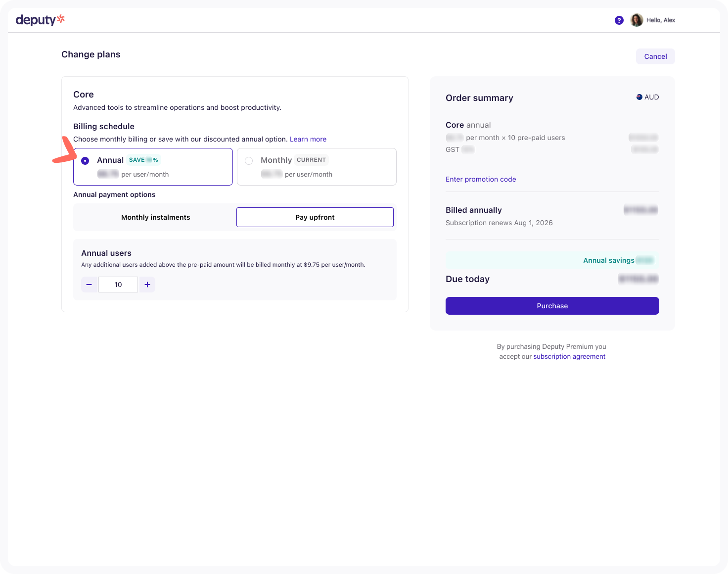Switch to Monthly instalments payment option
The width and height of the screenshot is (728, 574).
[x=155, y=217]
